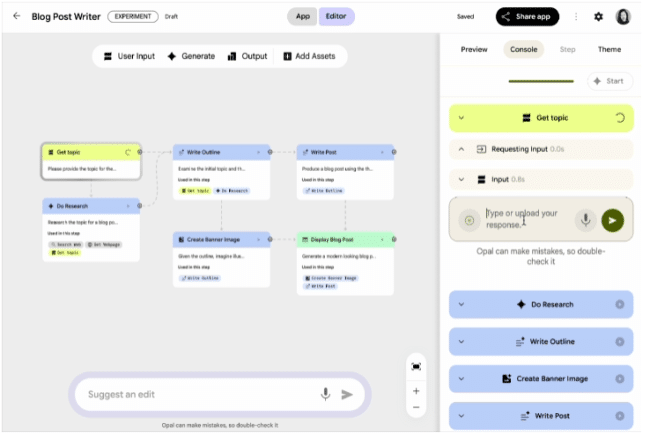Collapse the Requesting Input section
The width and height of the screenshot is (650, 433).
[461, 149]
